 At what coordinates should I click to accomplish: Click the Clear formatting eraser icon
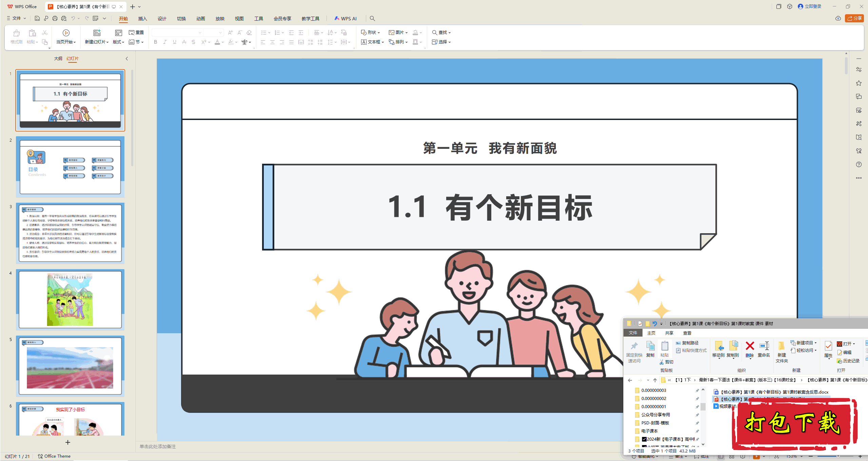click(249, 33)
